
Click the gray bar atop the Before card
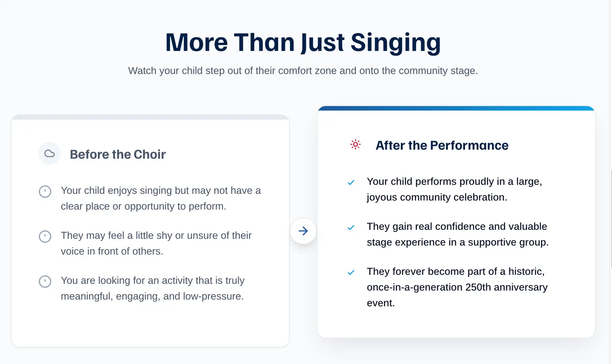[x=150, y=117]
